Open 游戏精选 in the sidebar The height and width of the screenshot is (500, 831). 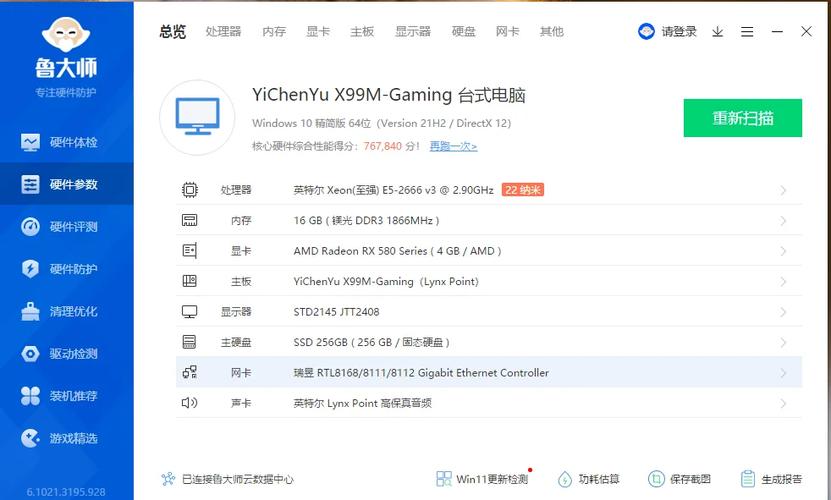pos(66,438)
